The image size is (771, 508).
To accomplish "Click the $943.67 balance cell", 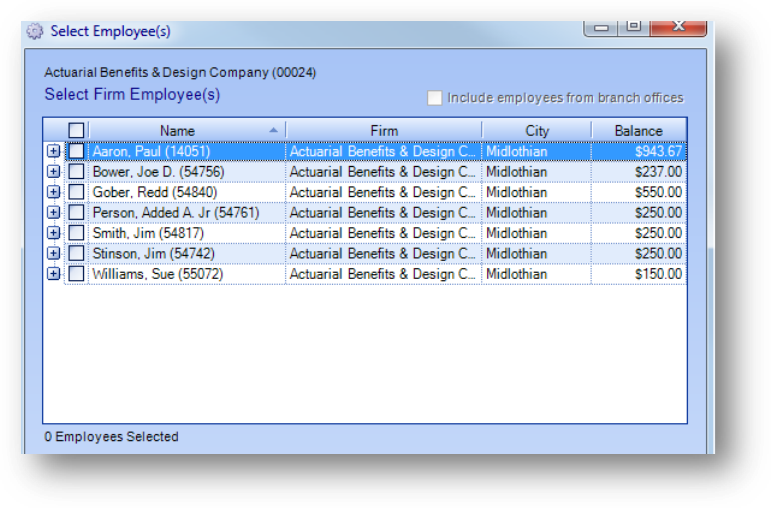I will point(639,151).
